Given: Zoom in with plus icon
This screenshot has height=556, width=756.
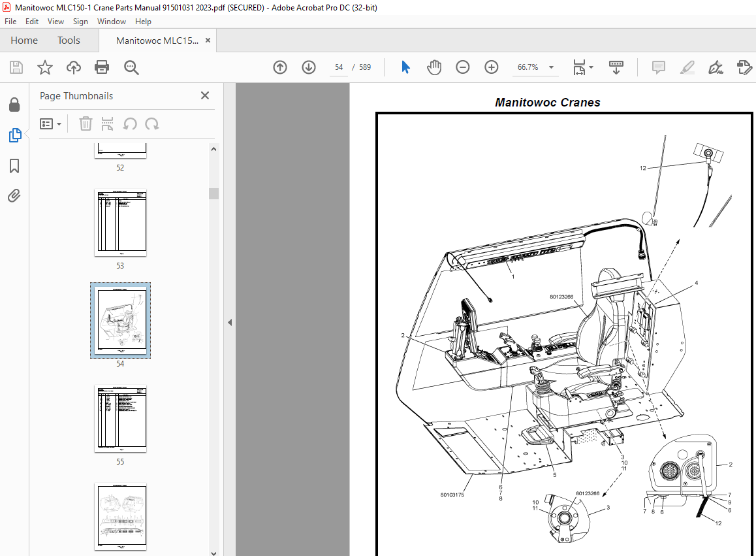Looking at the screenshot, I should pyautogui.click(x=492, y=67).
